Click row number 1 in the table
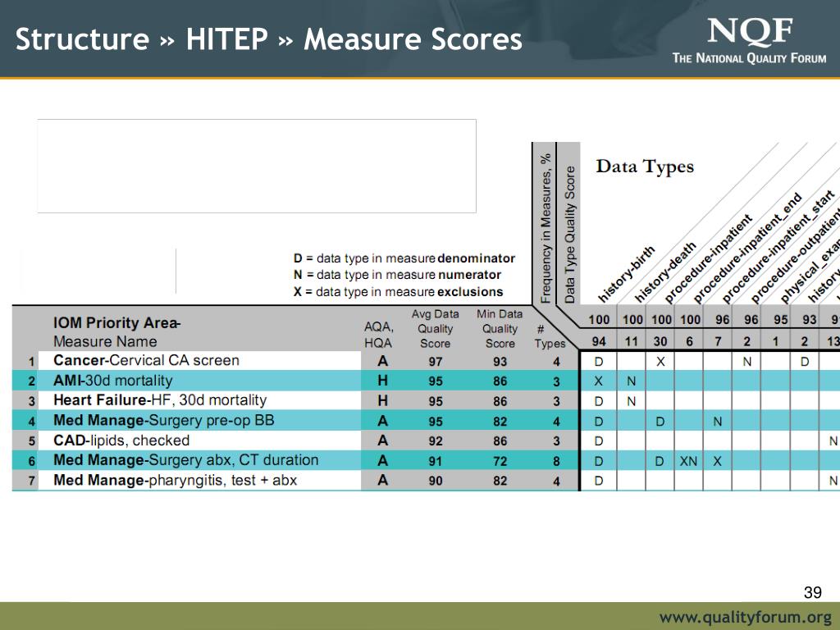 click(32, 362)
